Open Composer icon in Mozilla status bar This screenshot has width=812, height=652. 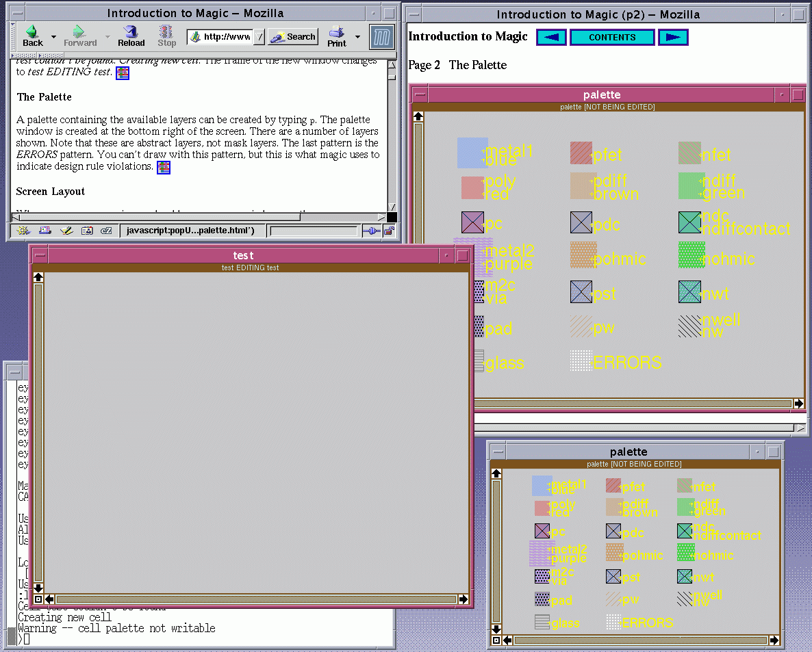[x=66, y=231]
